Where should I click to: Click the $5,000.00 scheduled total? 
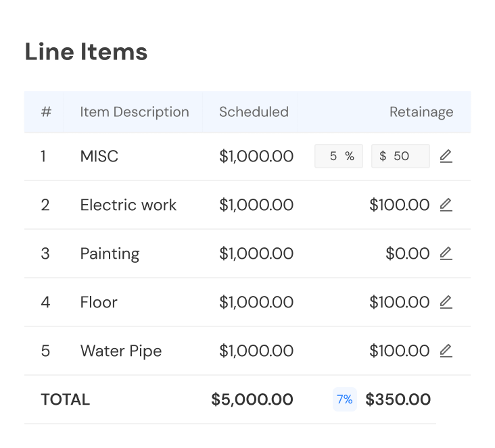[252, 399]
